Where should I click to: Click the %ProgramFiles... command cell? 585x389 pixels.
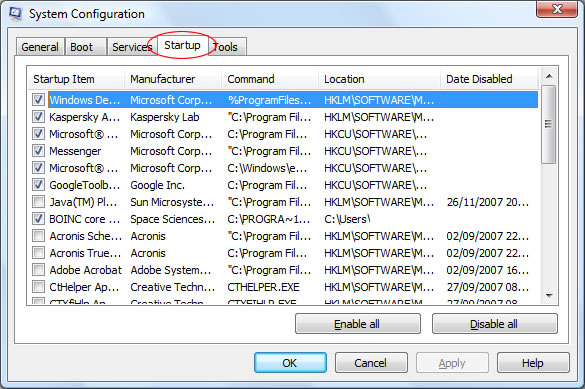point(269,100)
